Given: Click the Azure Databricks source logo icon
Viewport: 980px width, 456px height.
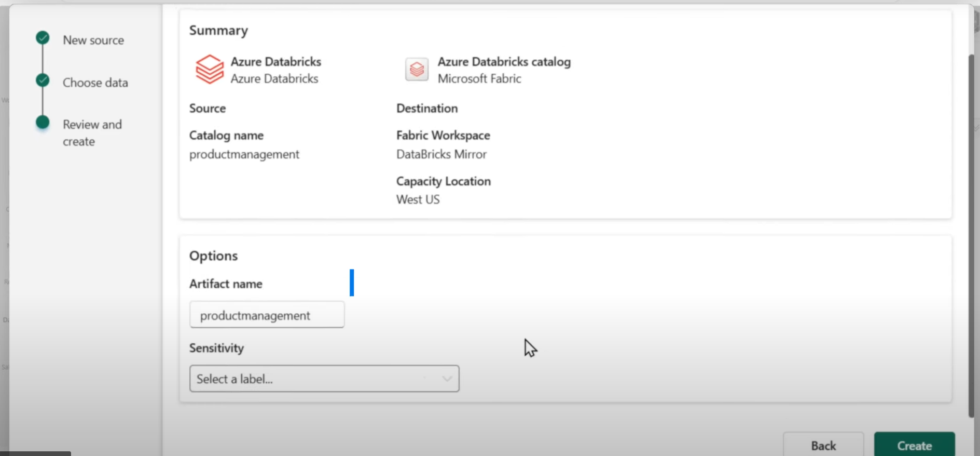Looking at the screenshot, I should (x=209, y=69).
